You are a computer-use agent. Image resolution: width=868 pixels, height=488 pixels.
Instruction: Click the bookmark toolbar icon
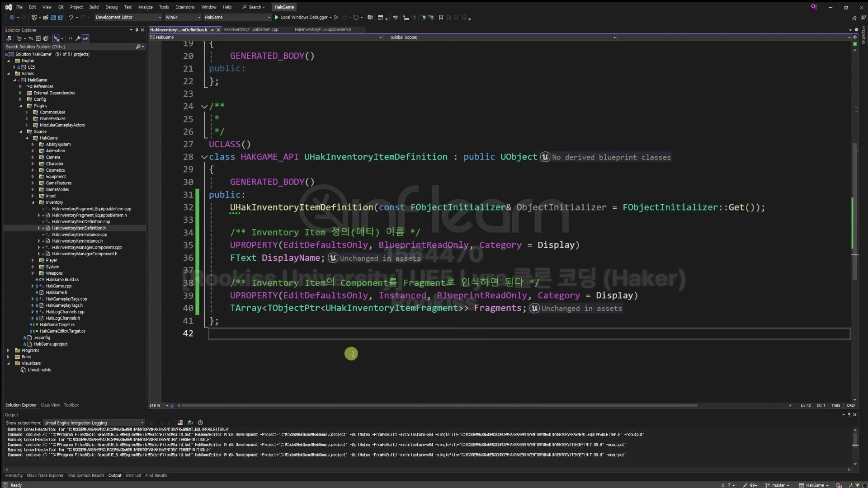[441, 18]
